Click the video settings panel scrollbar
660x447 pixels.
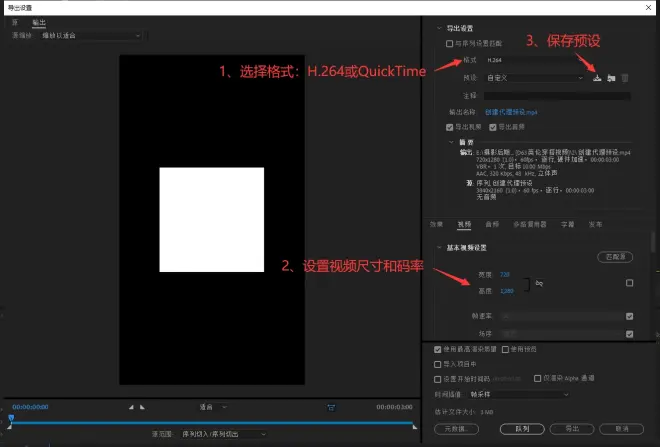click(x=653, y=242)
